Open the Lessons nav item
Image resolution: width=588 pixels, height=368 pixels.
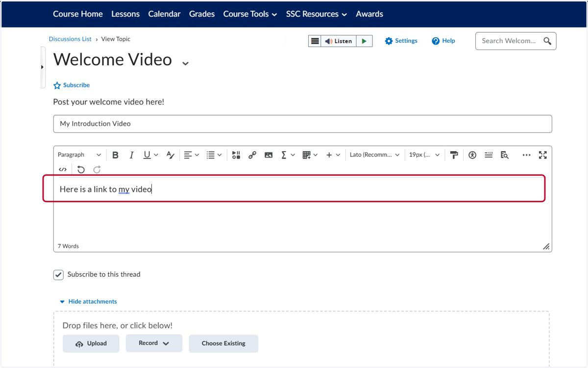pos(125,14)
